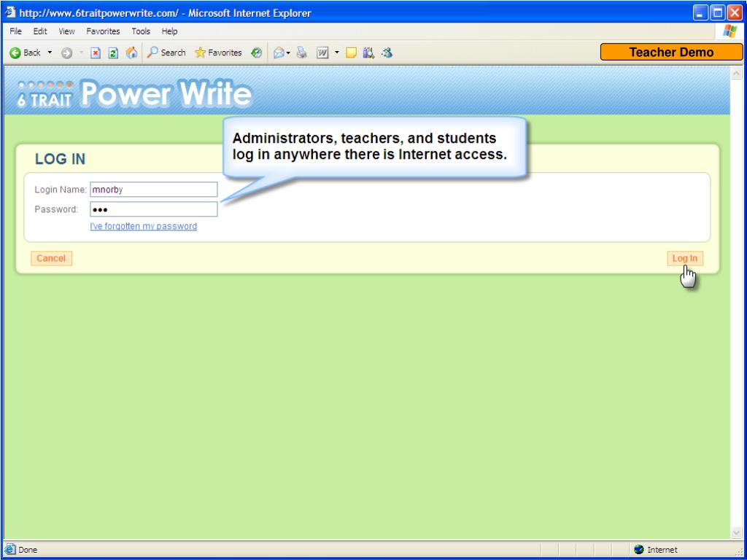The width and height of the screenshot is (747, 560).
Task: Click the "Login Name:" label
Action: [61, 190]
